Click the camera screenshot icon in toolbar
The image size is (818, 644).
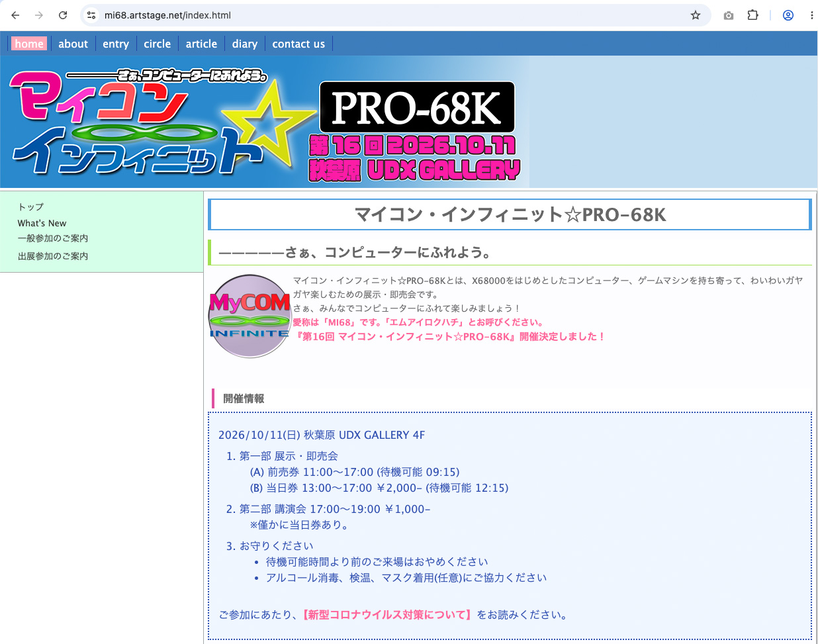(729, 15)
